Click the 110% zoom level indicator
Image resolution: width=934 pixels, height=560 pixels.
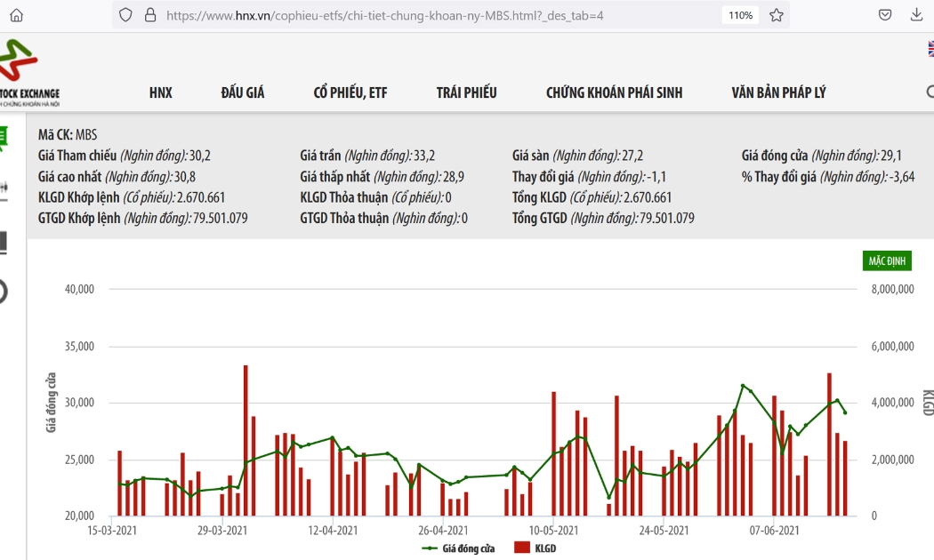tap(740, 15)
